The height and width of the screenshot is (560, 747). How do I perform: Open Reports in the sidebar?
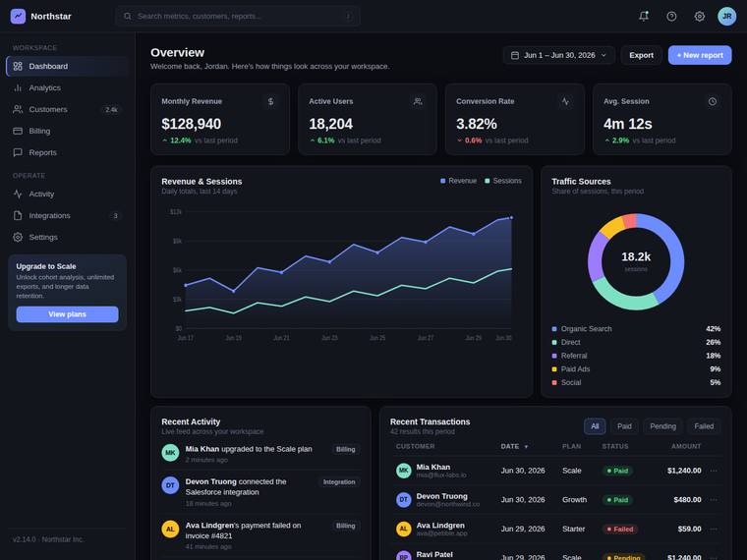[67, 152]
